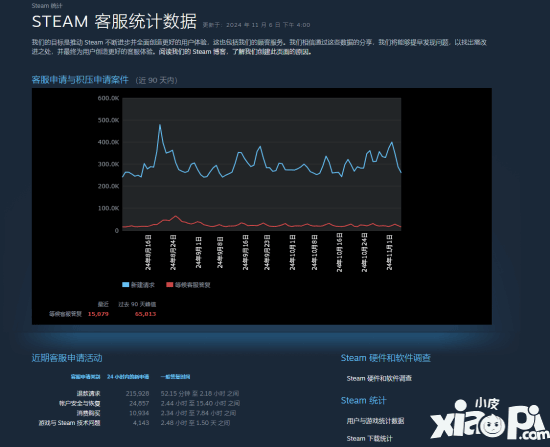Click the 300.0K y-axis label

pos(108,164)
